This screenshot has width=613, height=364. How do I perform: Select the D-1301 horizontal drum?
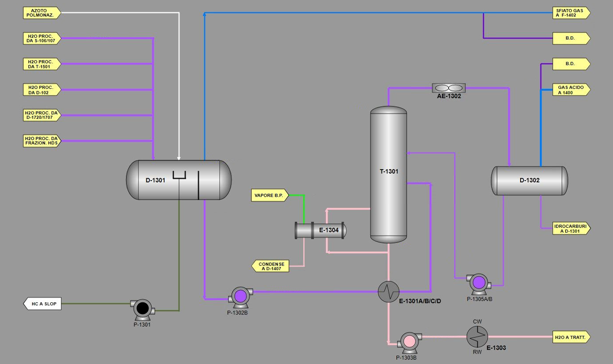[x=178, y=180]
